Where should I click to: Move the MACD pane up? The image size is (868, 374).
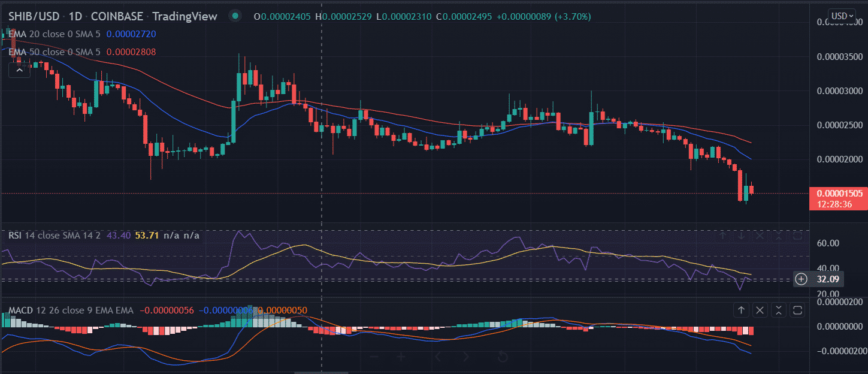(741, 310)
